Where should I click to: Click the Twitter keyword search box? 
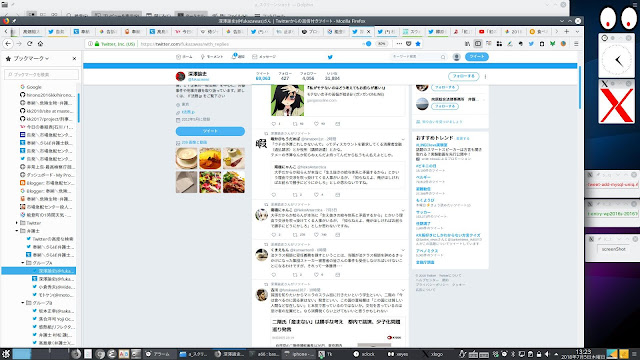418,57
